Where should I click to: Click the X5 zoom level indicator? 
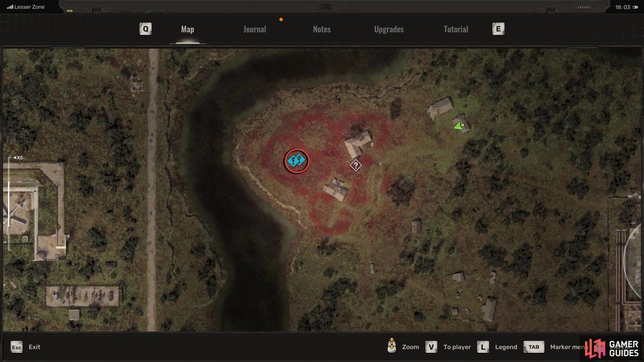pyautogui.click(x=18, y=157)
